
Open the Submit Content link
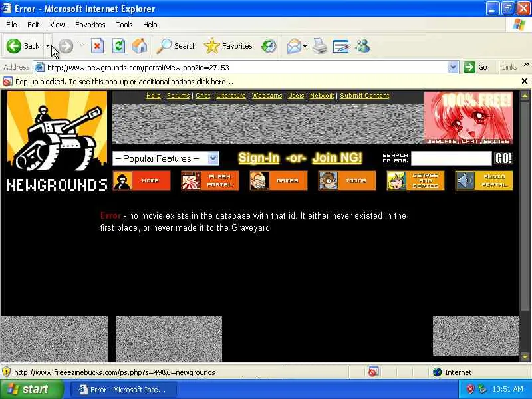[364, 96]
